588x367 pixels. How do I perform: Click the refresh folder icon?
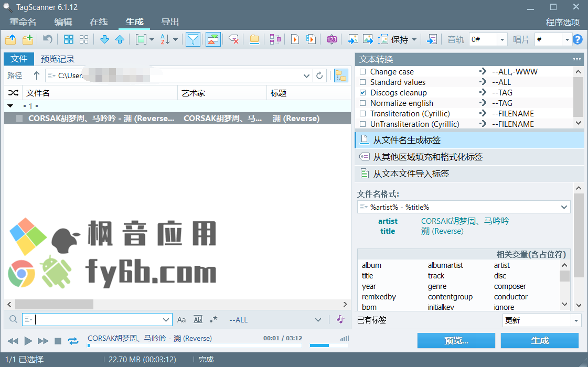click(319, 75)
